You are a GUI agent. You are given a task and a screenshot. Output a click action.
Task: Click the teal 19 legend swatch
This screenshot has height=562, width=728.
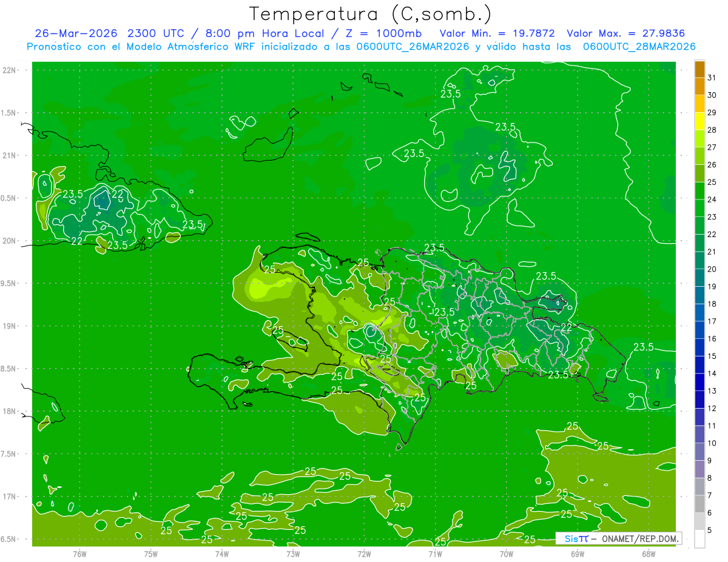click(x=699, y=278)
